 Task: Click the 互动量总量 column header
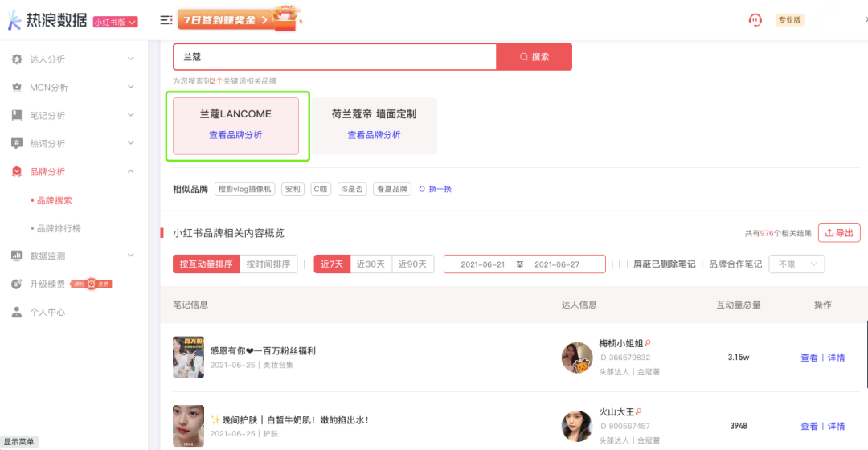pyautogui.click(x=739, y=305)
